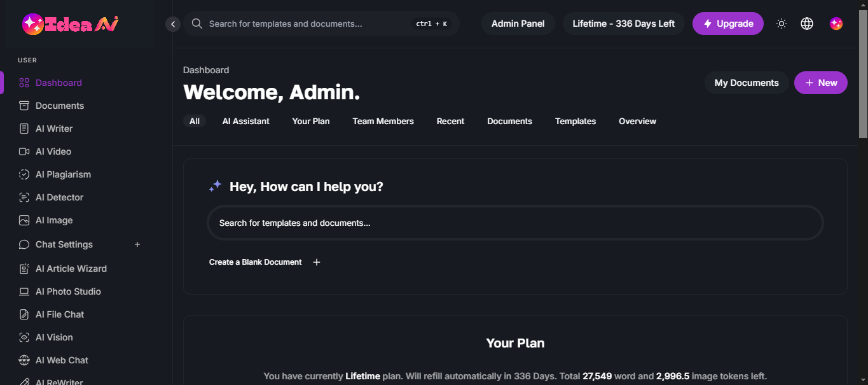This screenshot has width=868, height=385.
Task: Click the Idea AI logo
Action: [70, 24]
